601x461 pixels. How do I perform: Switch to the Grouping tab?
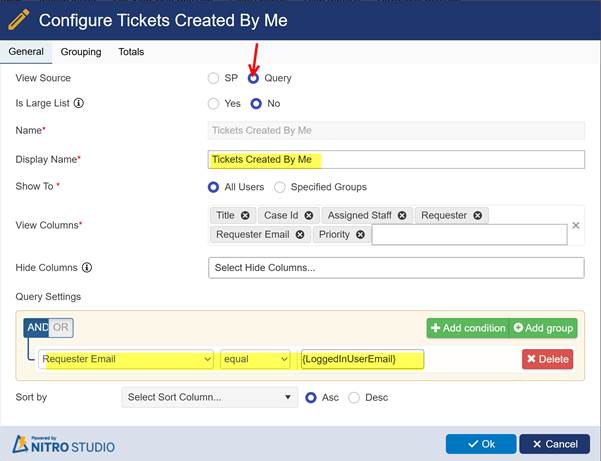81,52
